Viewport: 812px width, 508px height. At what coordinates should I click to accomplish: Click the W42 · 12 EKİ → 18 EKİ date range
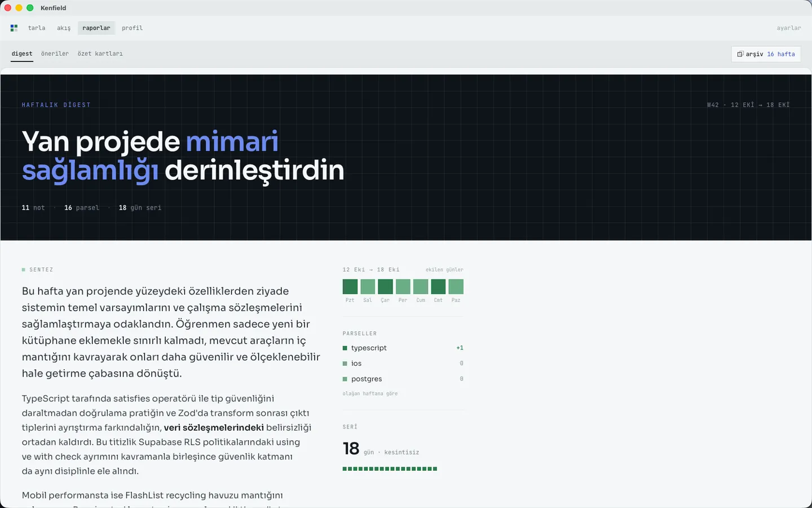748,105
